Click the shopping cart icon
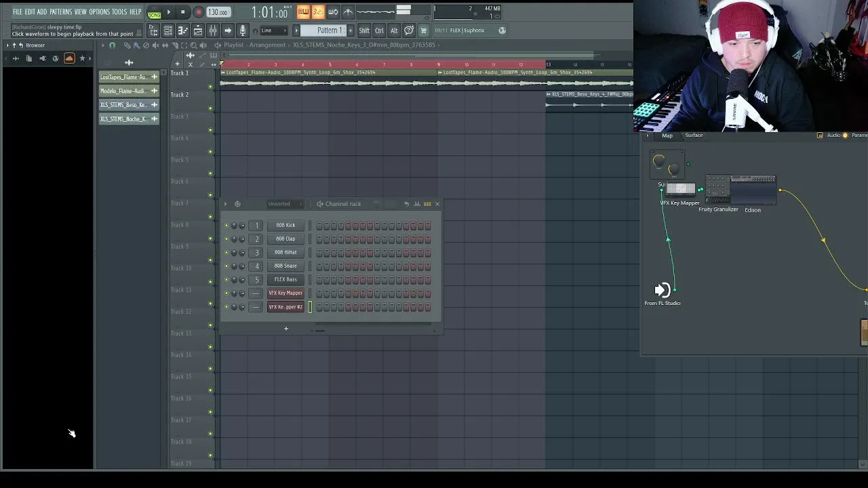Viewport: 868px width, 488px height. point(424,30)
